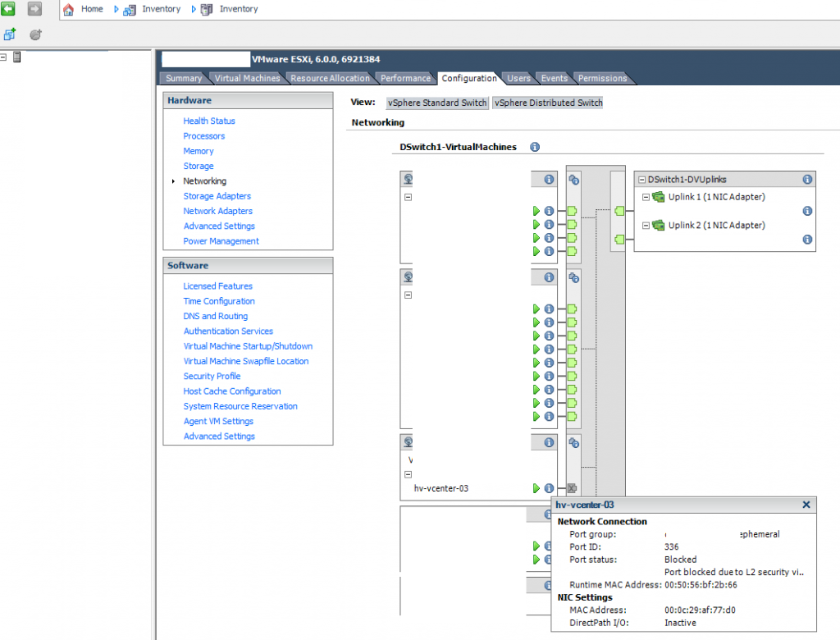The height and width of the screenshot is (640, 840).
Task: Open info for hv-vcenter-03 VM
Action: tap(549, 488)
